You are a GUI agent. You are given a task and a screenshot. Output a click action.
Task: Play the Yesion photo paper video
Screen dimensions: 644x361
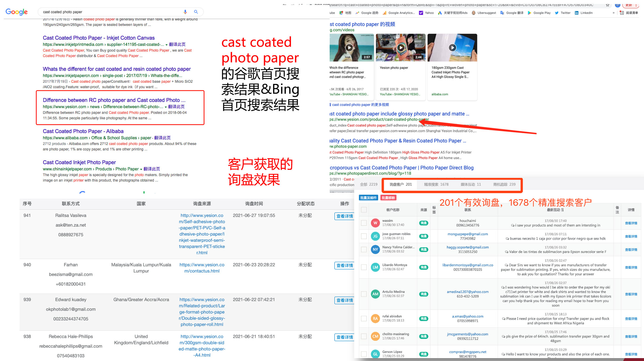[401, 48]
